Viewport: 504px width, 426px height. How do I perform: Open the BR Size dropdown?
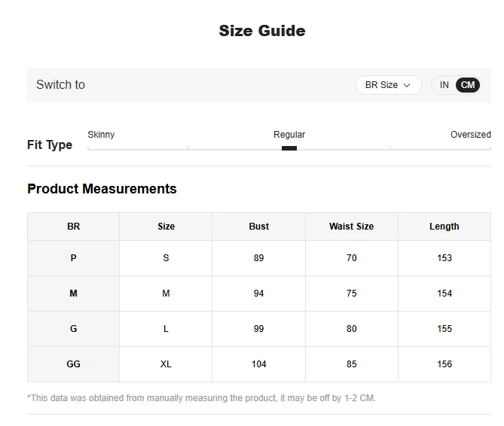388,85
